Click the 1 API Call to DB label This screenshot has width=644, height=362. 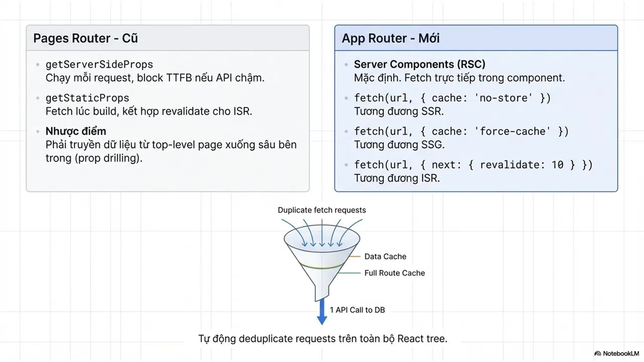pyautogui.click(x=358, y=310)
